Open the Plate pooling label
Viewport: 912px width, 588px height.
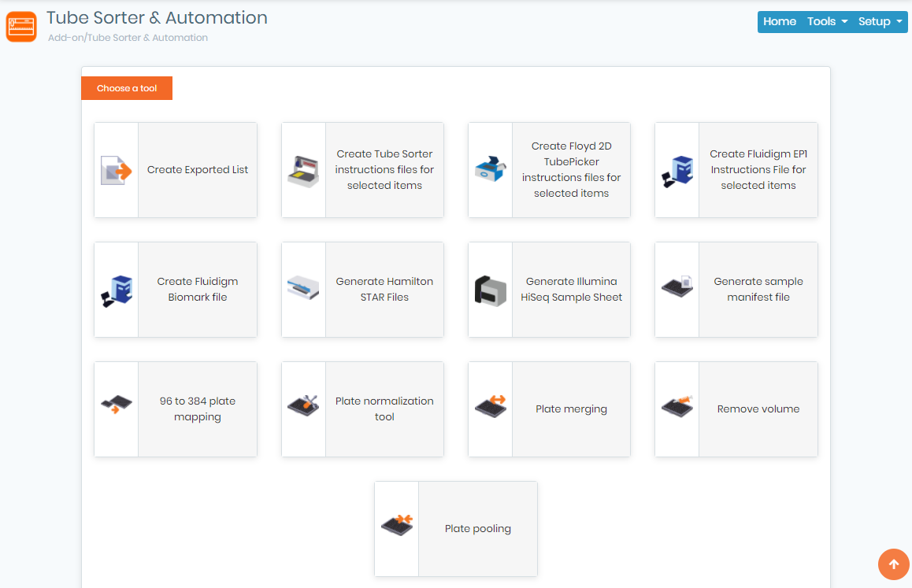click(x=477, y=529)
